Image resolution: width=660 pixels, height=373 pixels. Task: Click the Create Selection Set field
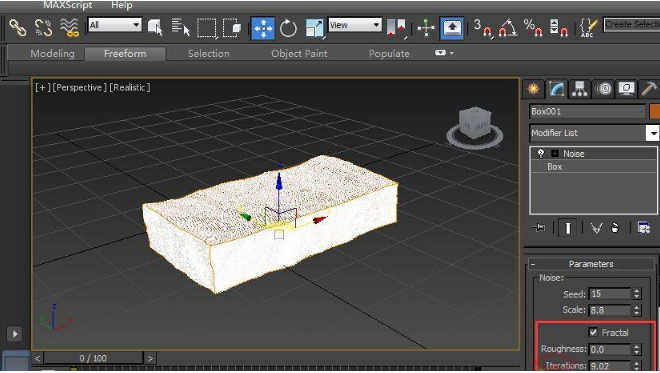(631, 24)
